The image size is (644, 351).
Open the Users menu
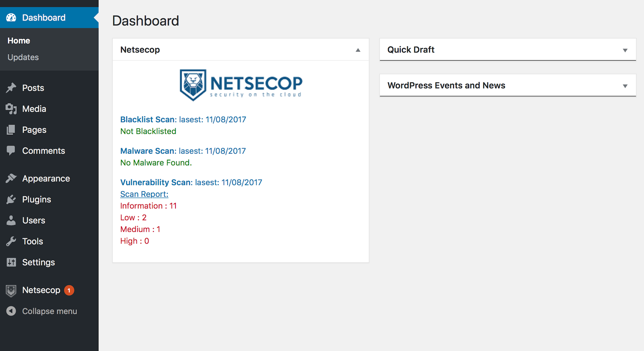point(33,220)
